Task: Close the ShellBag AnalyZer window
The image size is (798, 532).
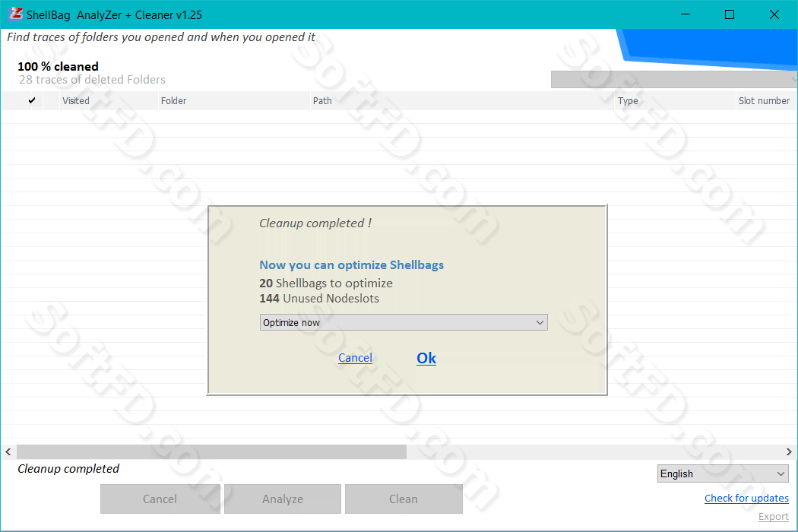Action: 774,14
